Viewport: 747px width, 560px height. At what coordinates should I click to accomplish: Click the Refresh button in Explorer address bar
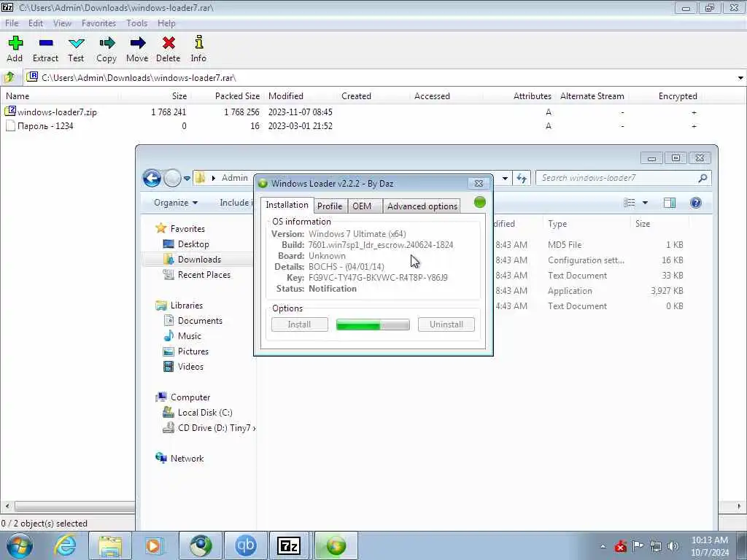point(522,179)
